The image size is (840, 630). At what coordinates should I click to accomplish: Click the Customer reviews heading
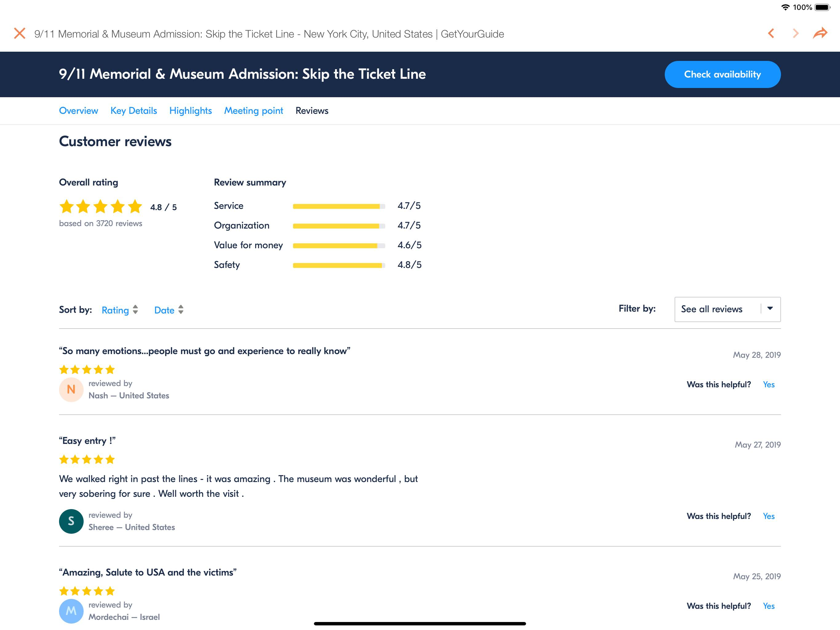click(115, 142)
